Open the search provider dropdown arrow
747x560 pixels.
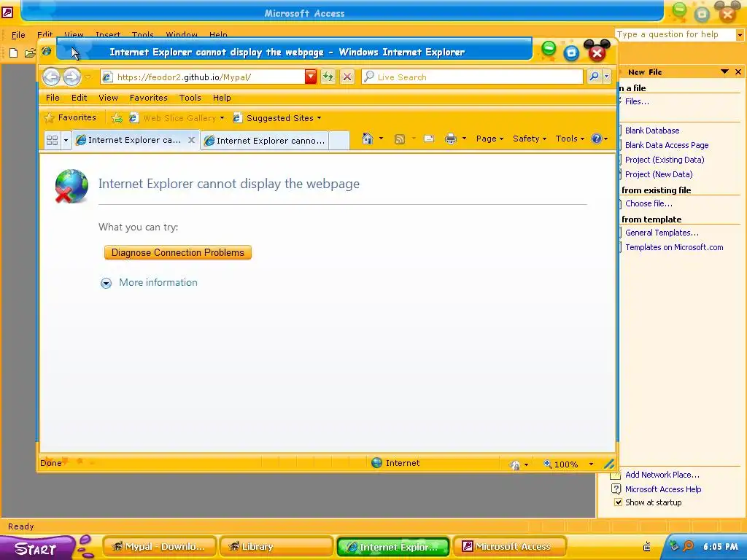coord(606,76)
